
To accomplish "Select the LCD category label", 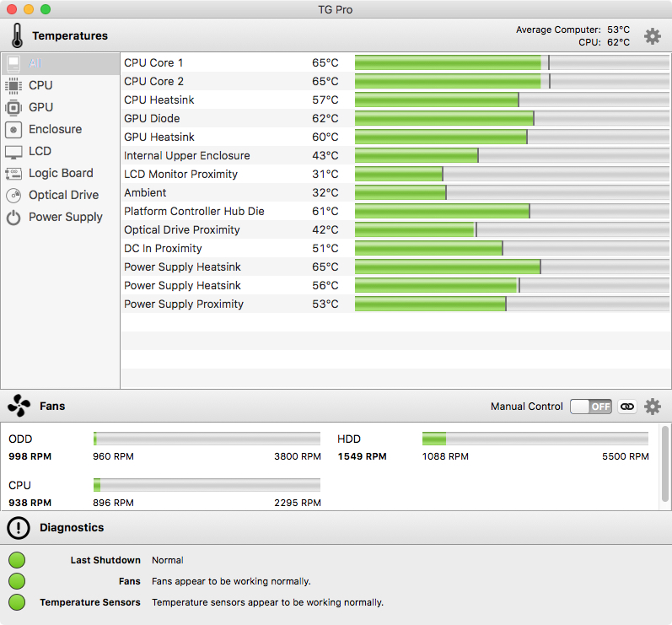I will (40, 151).
